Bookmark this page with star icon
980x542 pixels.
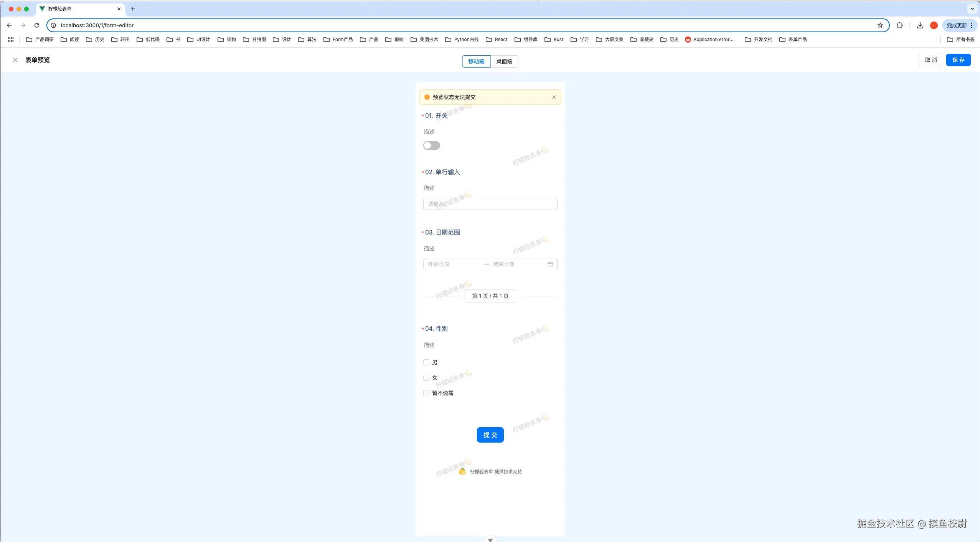tap(880, 25)
